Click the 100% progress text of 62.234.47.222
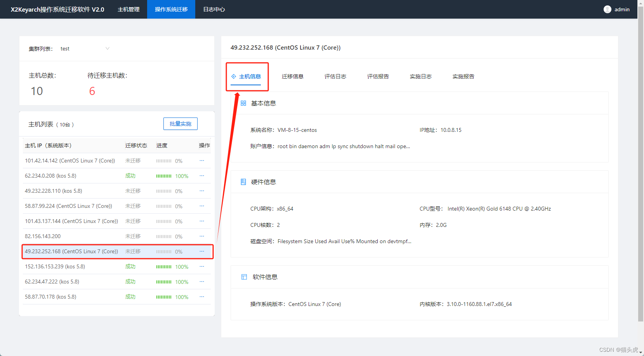644x356 pixels. point(182,282)
